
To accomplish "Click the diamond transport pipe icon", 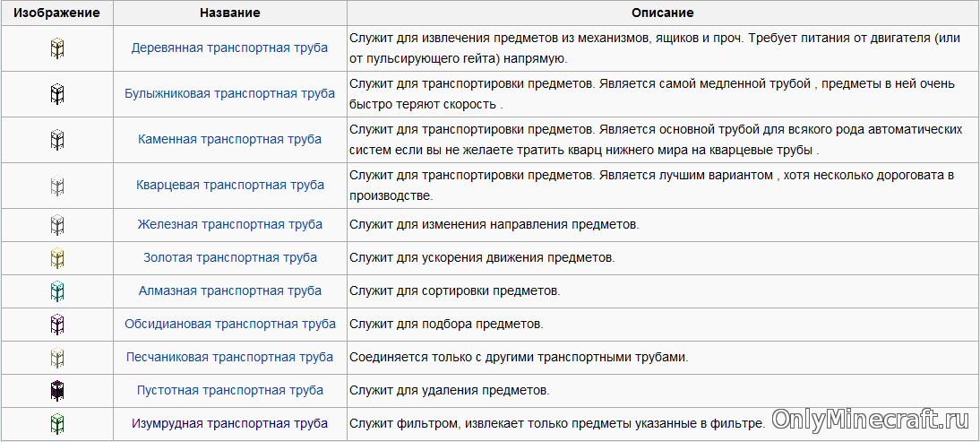I will click(57, 290).
